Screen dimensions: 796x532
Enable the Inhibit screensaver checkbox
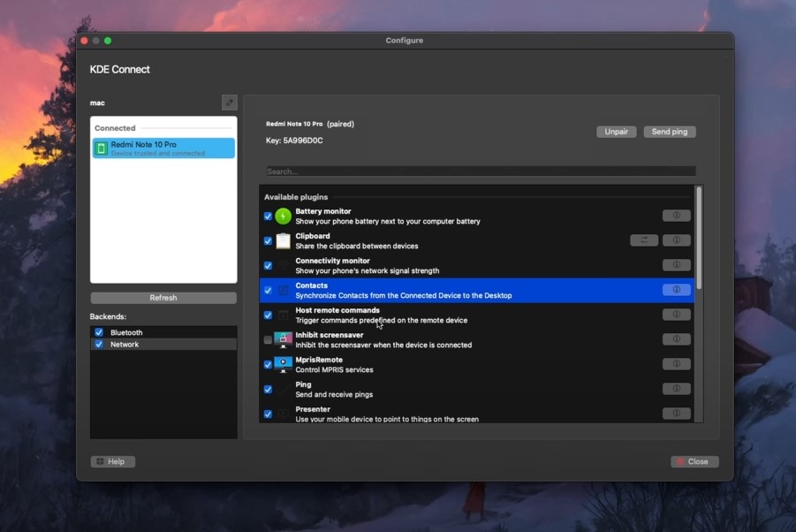point(268,339)
